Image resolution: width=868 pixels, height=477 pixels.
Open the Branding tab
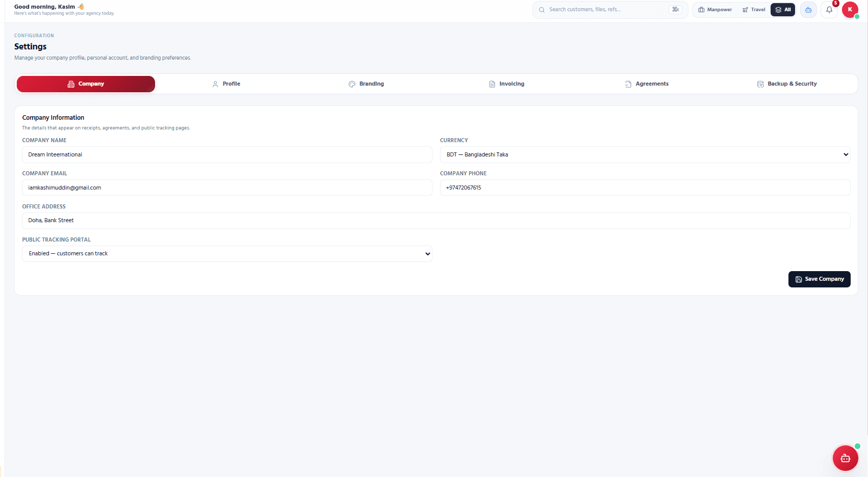click(366, 84)
